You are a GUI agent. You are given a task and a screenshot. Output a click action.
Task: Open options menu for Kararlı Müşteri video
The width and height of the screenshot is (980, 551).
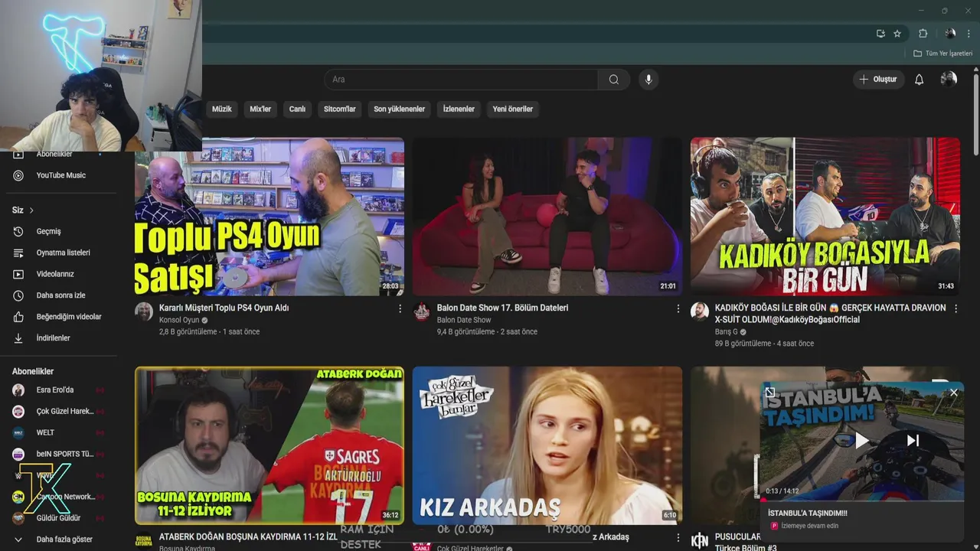[400, 308]
